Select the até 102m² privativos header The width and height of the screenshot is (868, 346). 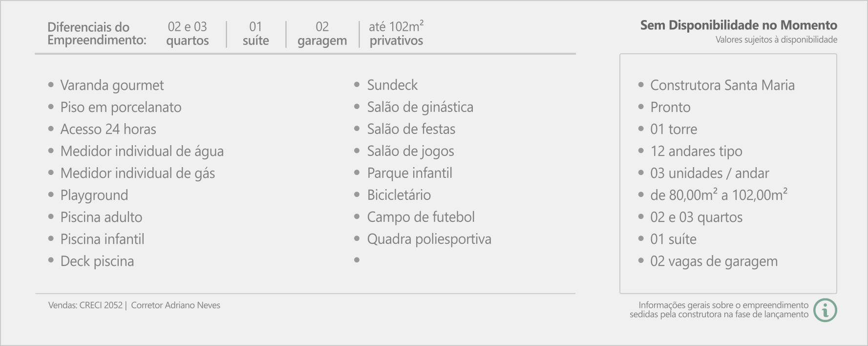click(396, 33)
